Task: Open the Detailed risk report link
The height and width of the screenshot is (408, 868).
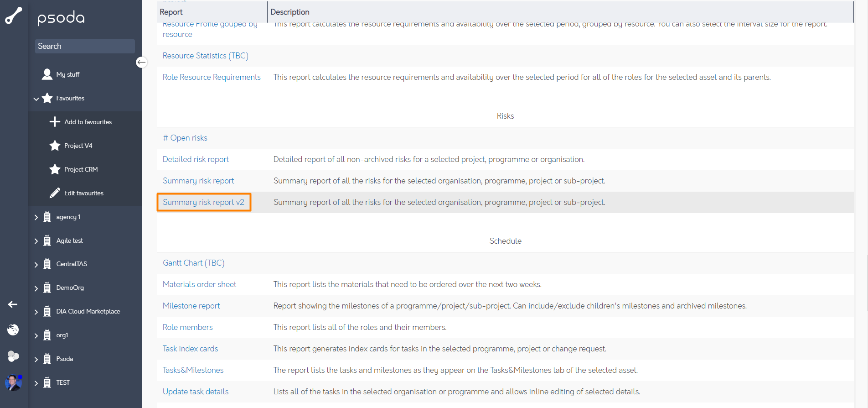Action: (x=196, y=159)
